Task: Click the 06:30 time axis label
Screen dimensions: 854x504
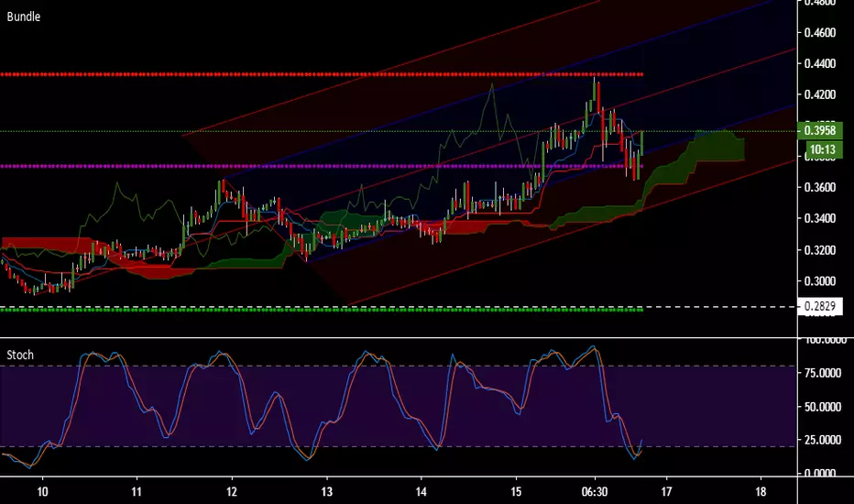Action: (594, 492)
